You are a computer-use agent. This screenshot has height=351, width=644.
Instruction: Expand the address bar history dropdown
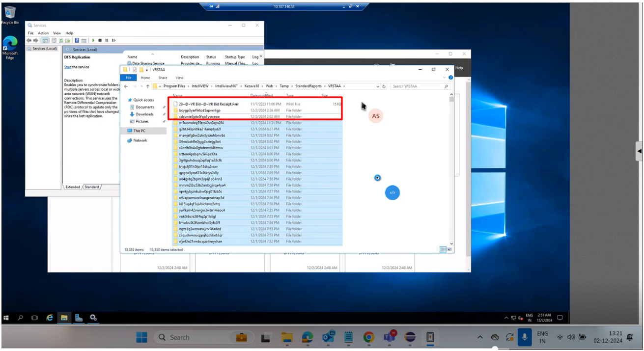pos(378,86)
